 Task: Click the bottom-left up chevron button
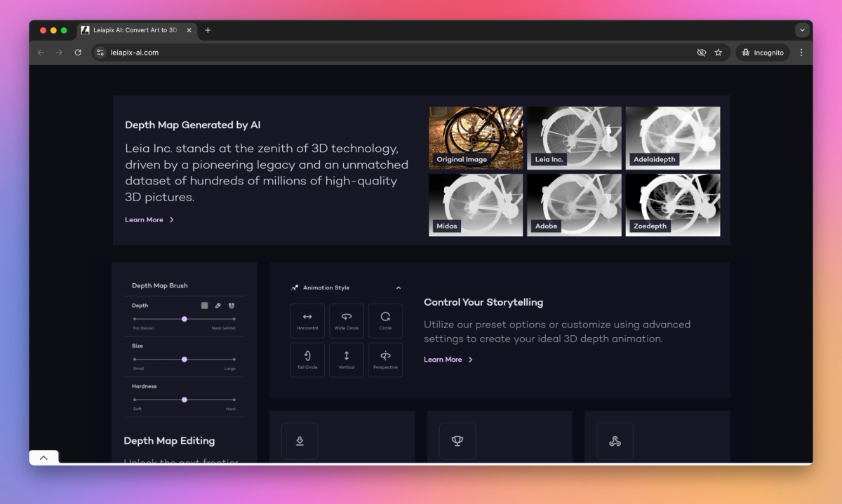click(x=44, y=458)
